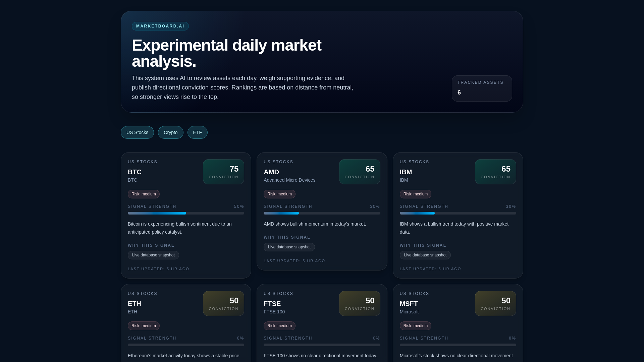Click BTC card's Why This Signal label
The width and height of the screenshot is (644, 362).
pos(151,245)
